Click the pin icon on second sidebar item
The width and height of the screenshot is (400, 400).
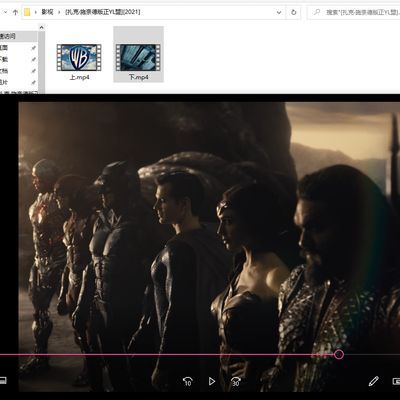coord(33,59)
